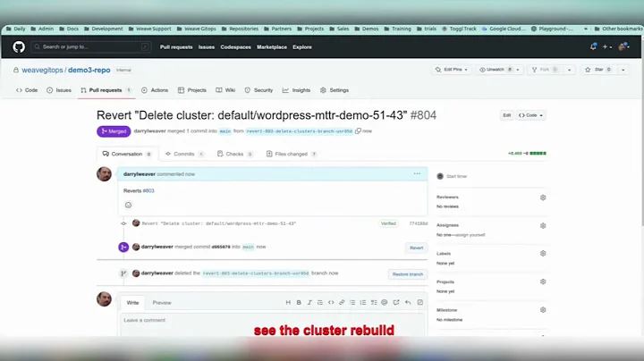Insert a heading with H icon
Screen dimensions: 644x361
288,302
